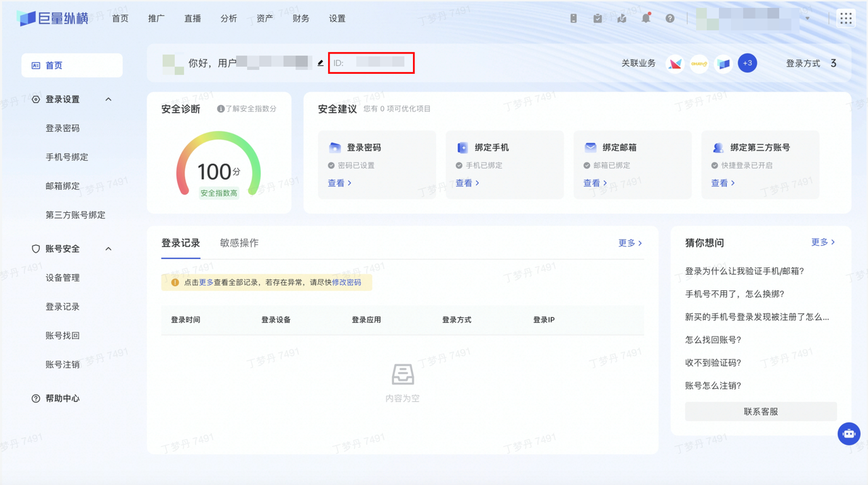Open the nine-dot app grid menu

click(x=846, y=18)
